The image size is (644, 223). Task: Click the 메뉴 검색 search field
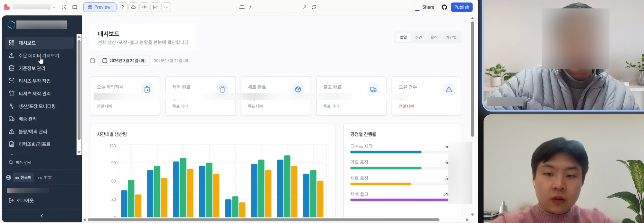39,162
